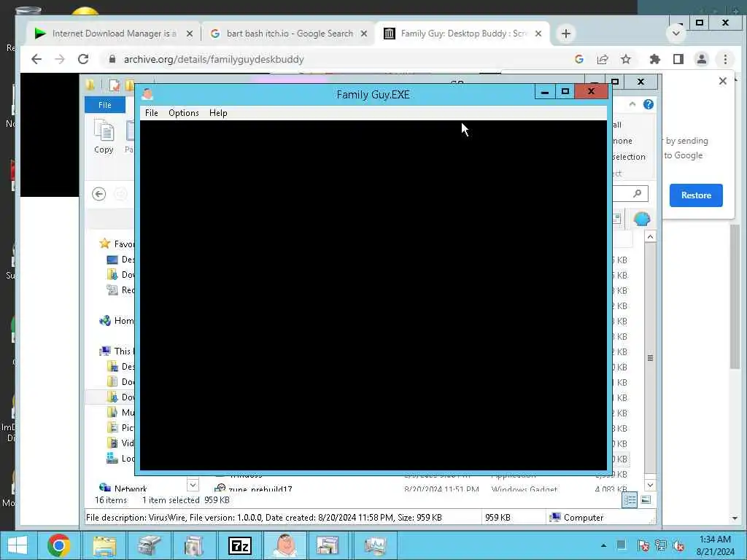
Task: Open 7-Zip from the taskbar
Action: click(239, 545)
